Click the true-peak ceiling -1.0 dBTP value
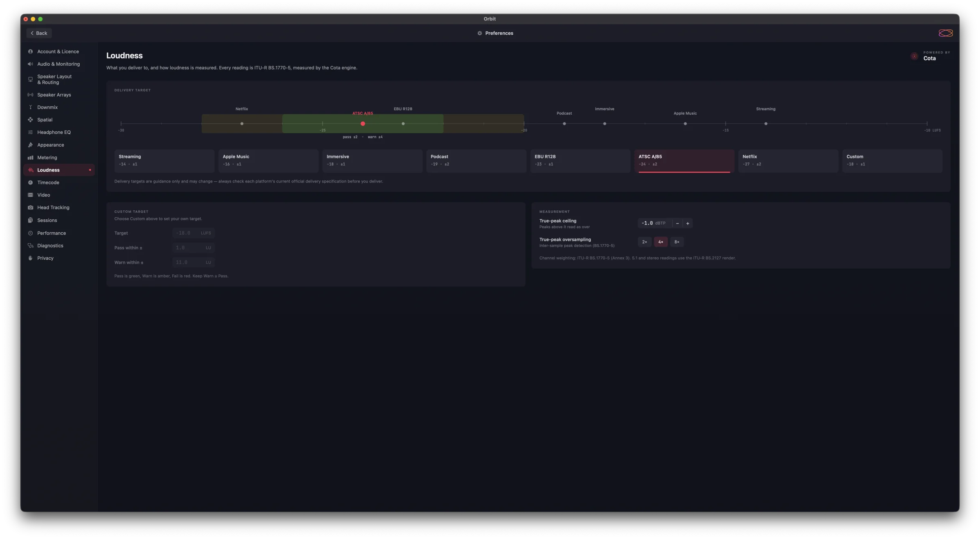980x539 pixels. 655,223
